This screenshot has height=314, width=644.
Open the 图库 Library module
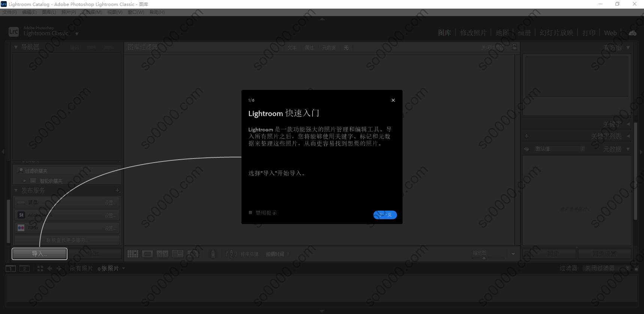[x=445, y=33]
